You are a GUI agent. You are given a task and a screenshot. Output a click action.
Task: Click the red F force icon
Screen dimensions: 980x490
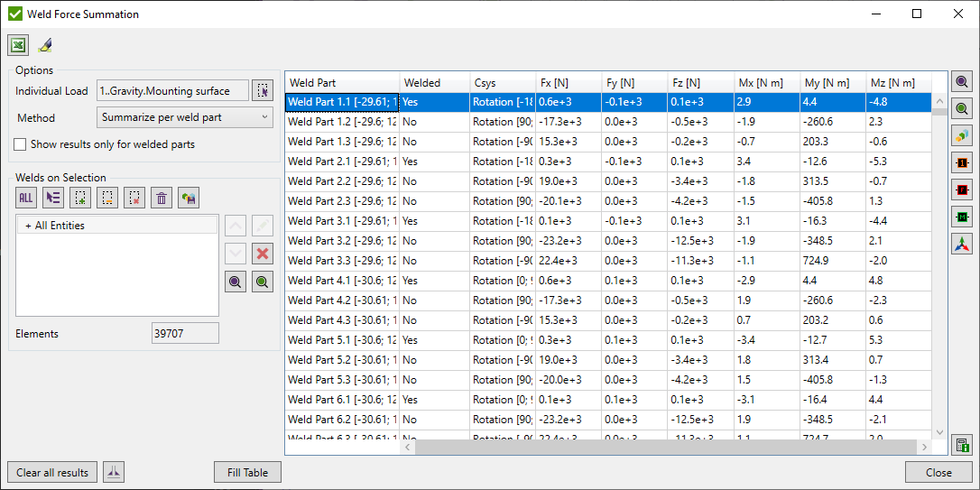pyautogui.click(x=962, y=190)
